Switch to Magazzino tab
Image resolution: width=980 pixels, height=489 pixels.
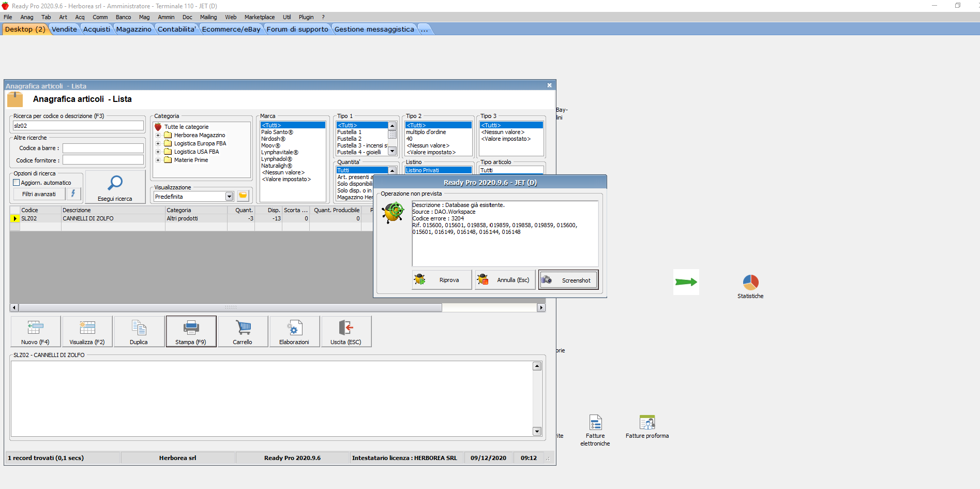[133, 29]
